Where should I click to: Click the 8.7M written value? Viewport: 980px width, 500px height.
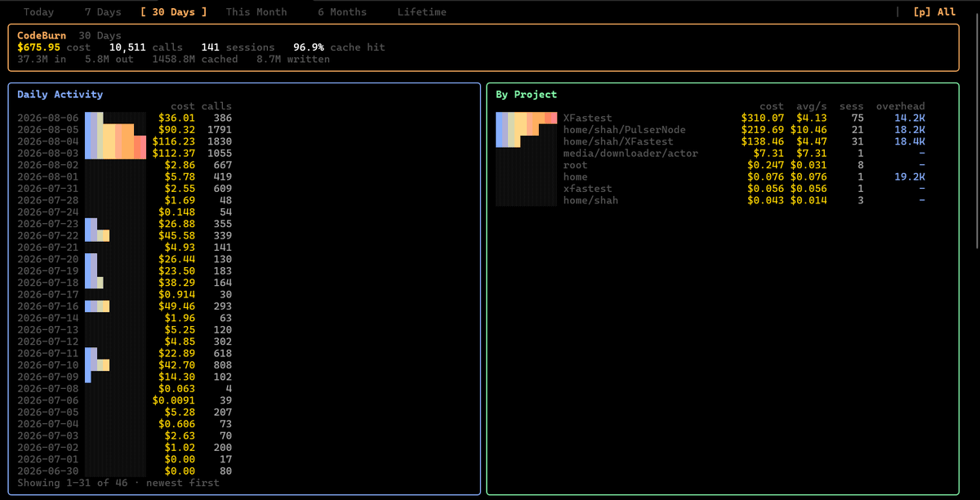click(x=293, y=59)
